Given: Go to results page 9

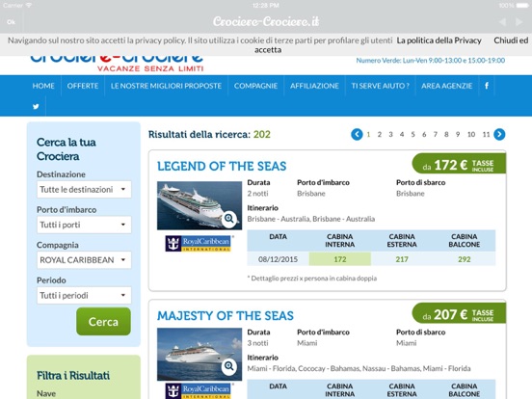Looking at the screenshot, I should [x=458, y=134].
